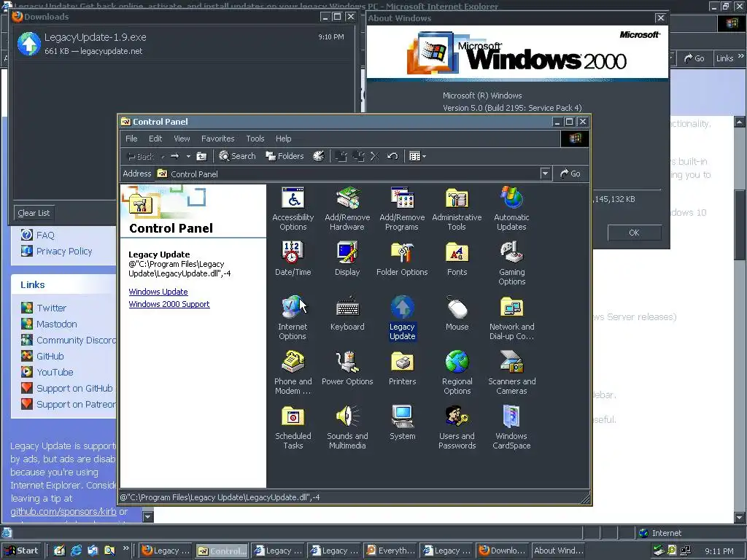The width and height of the screenshot is (747, 560).
Task: Open Gaming Options applet
Action: pos(511,263)
